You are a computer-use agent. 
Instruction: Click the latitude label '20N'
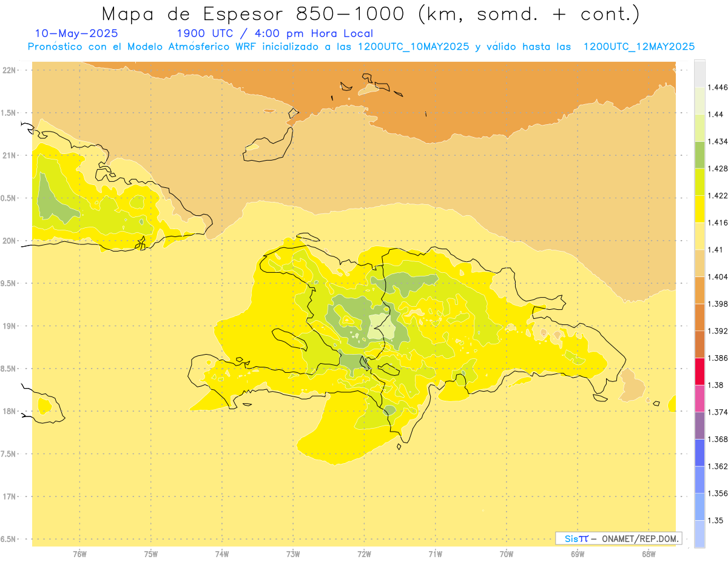click(9, 241)
